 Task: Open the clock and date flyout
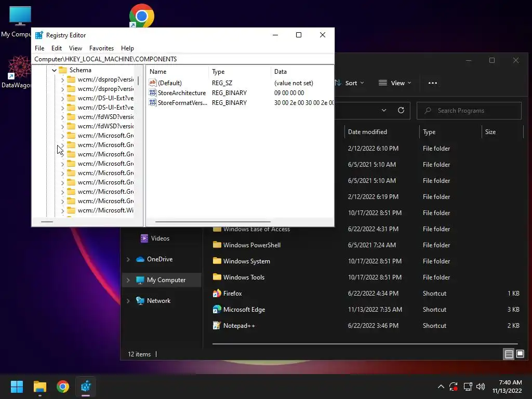[x=507, y=387]
